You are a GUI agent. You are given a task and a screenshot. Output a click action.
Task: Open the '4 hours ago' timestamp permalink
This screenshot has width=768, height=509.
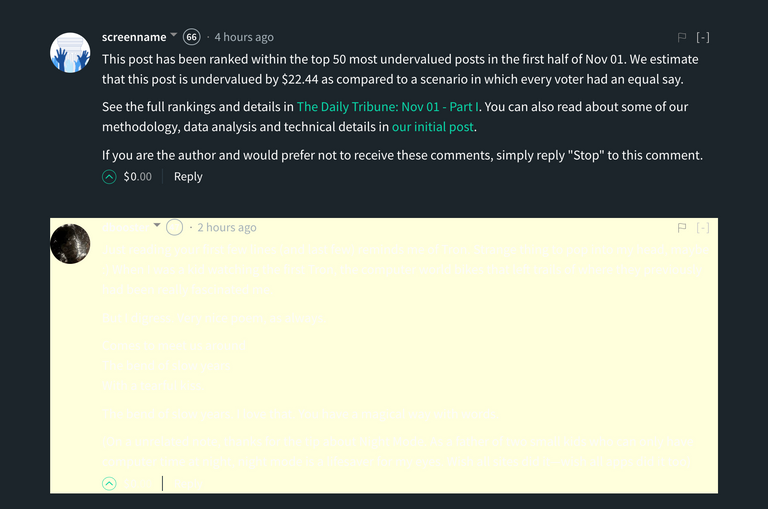pyautogui.click(x=244, y=37)
